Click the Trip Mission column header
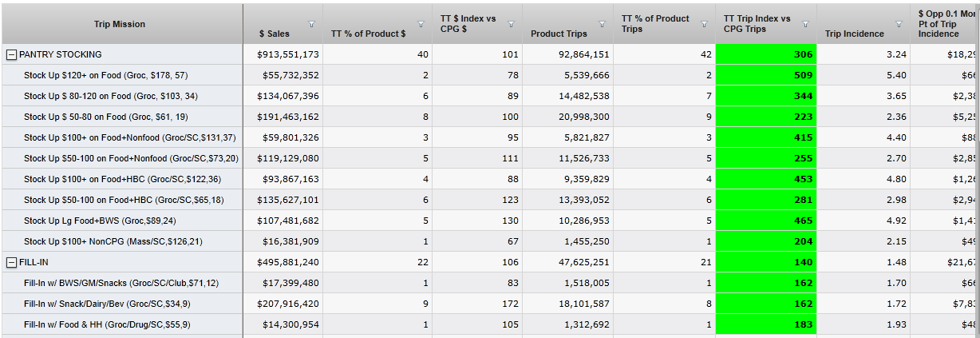980x338 pixels. coord(120,24)
